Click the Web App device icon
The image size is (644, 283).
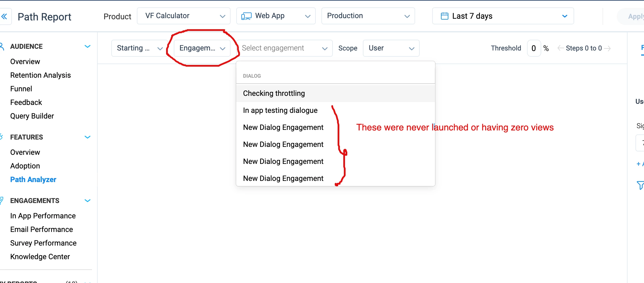[246, 16]
